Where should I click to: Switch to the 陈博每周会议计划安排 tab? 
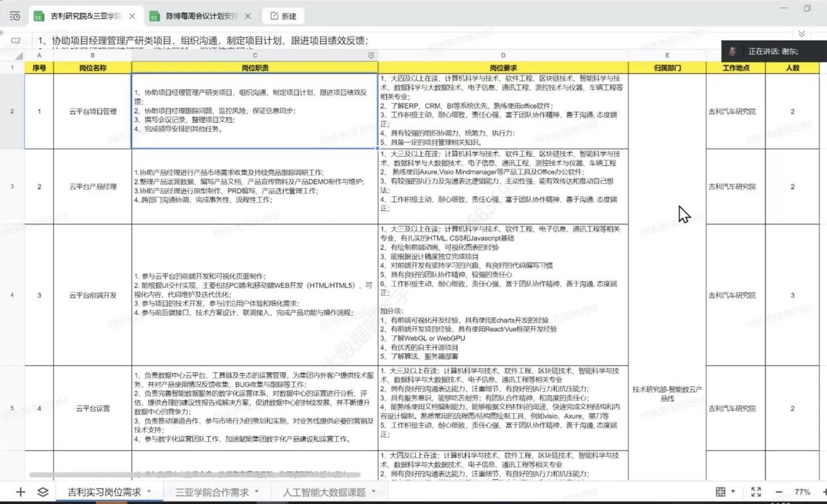201,16
